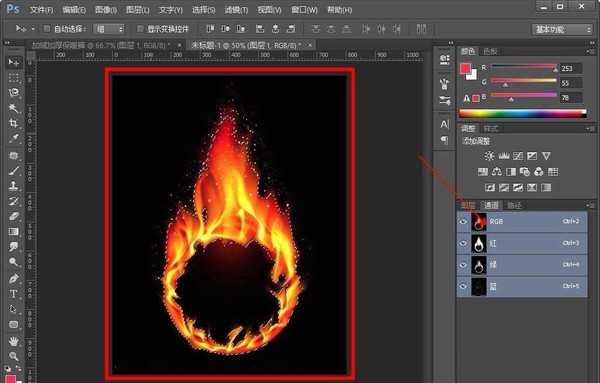Toggle the 显示变换控件 checkbox

(140, 29)
